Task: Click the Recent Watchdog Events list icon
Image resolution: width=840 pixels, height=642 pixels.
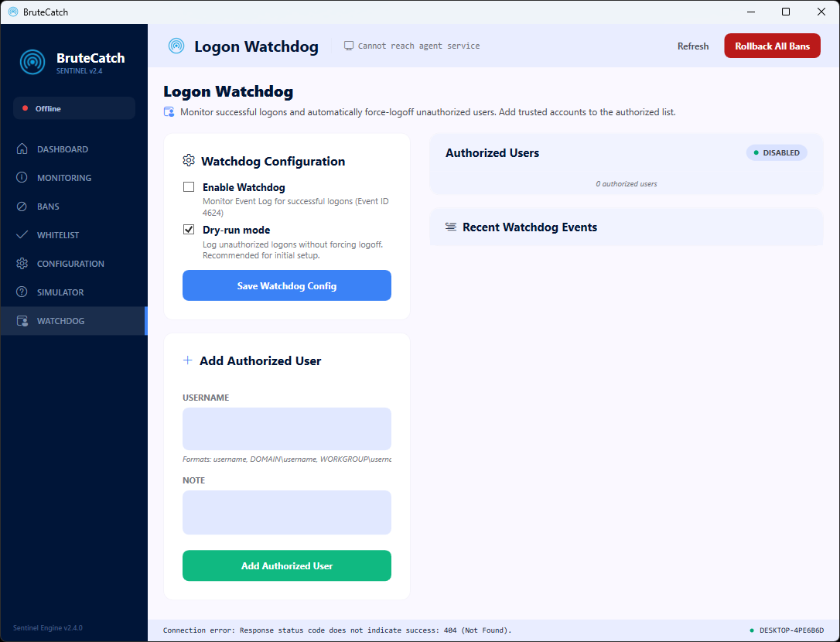Action: (451, 227)
